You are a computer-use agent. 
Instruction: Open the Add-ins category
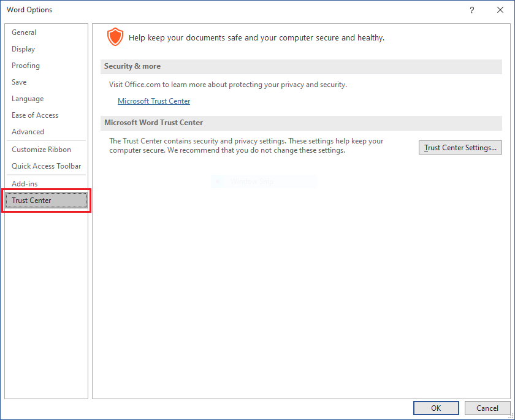pos(46,183)
